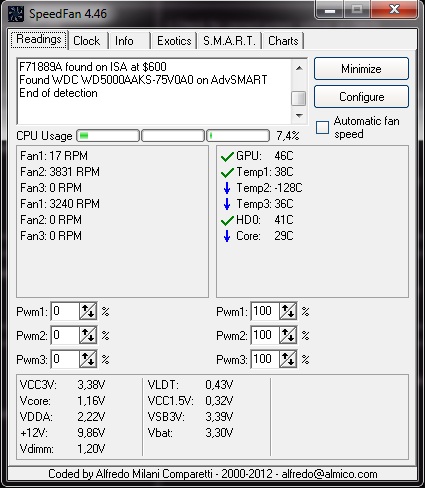Click the blue down arrow beside Temp2
Viewport: 425px width, 488px height.
click(227, 188)
